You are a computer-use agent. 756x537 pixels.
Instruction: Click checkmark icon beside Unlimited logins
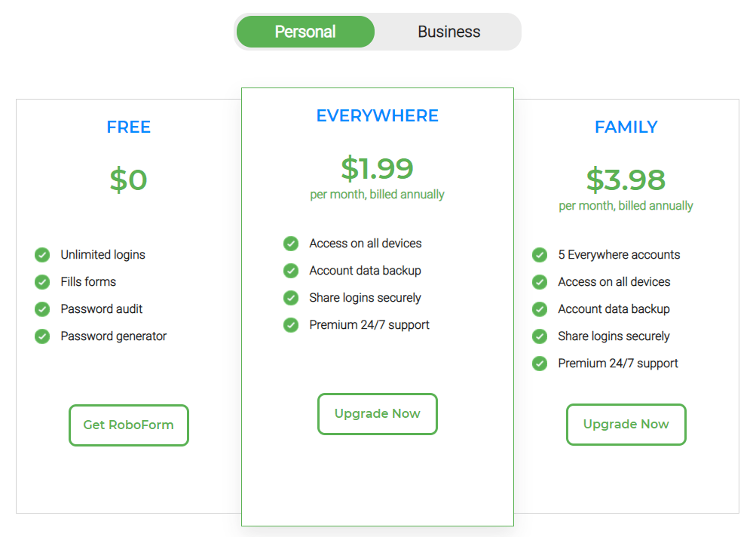tap(42, 255)
